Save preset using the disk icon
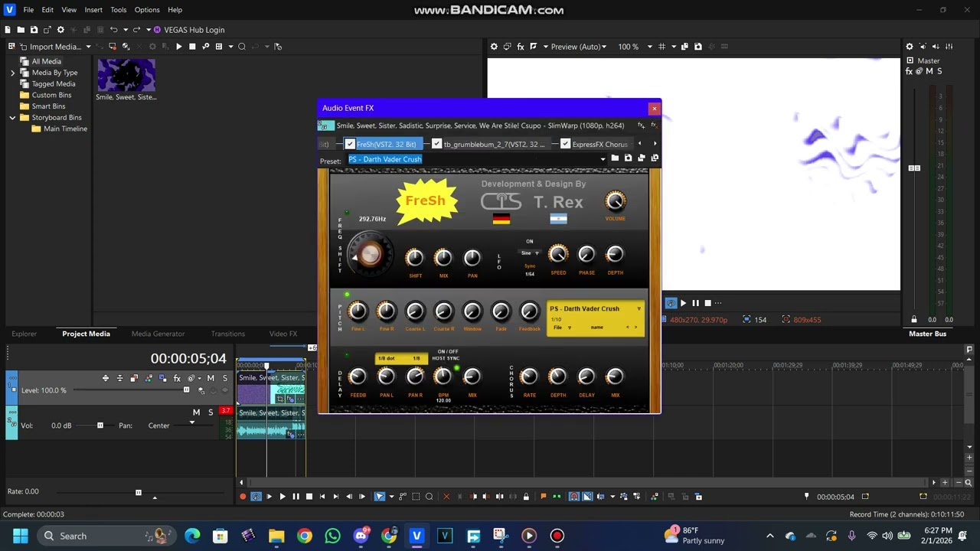The image size is (980, 551). click(x=629, y=158)
